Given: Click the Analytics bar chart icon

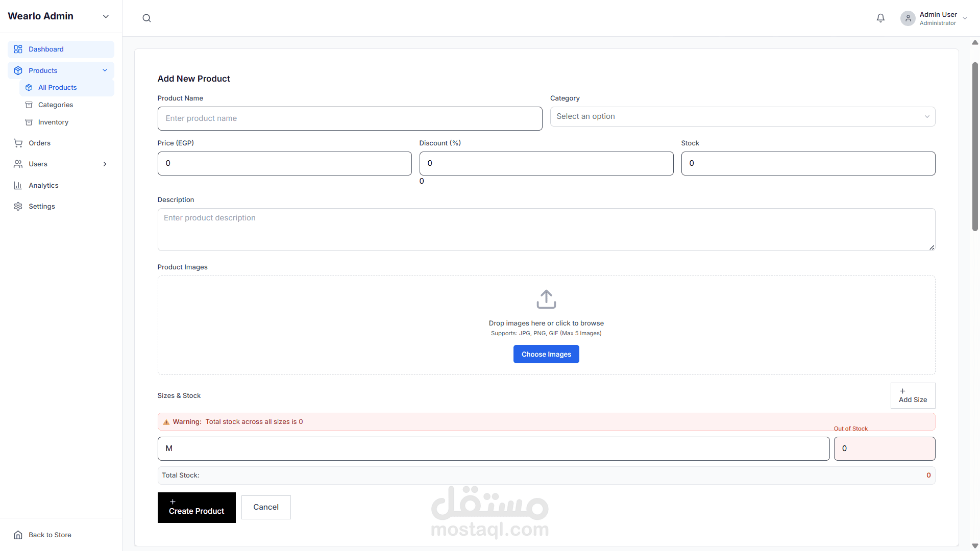Looking at the screenshot, I should point(18,186).
